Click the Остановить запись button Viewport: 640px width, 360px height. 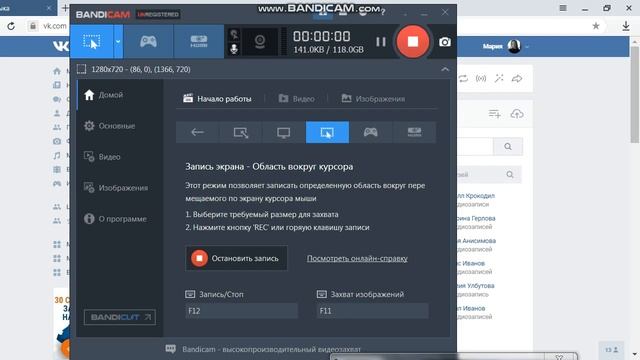(236, 258)
